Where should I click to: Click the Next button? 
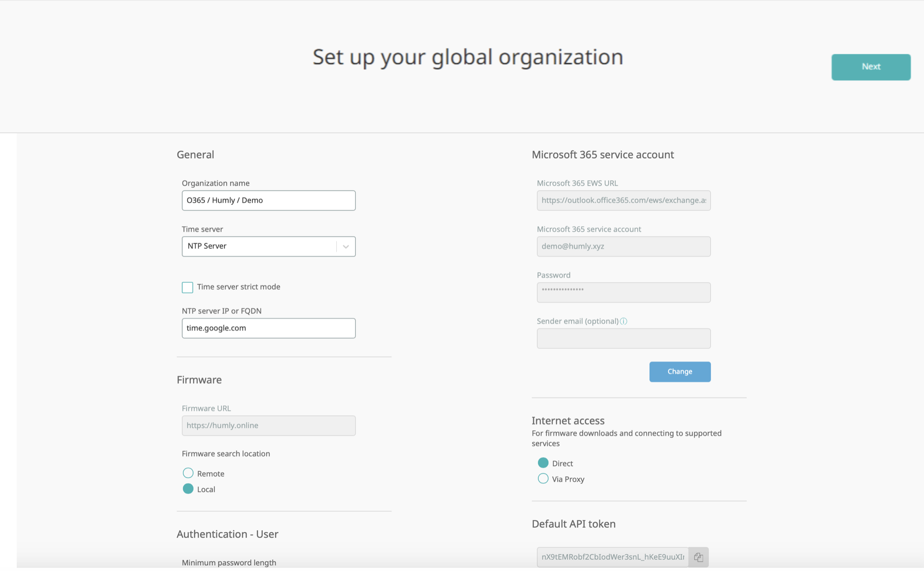click(x=870, y=67)
